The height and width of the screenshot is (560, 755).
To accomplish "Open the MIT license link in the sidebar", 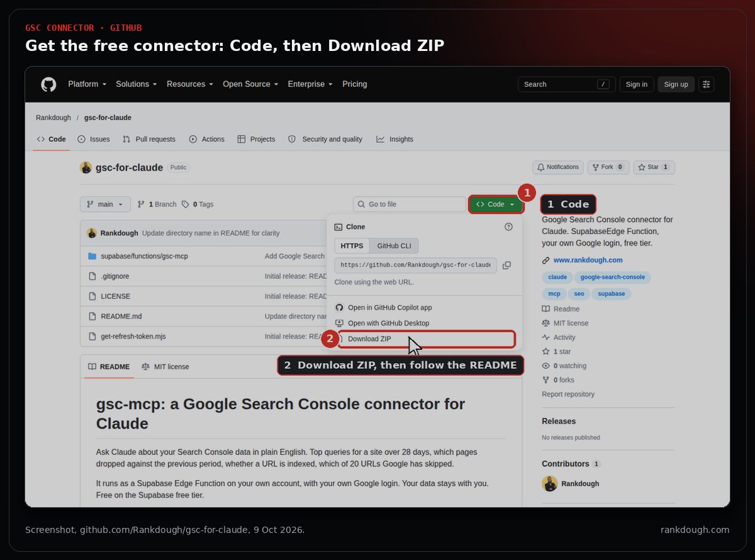I will point(565,323).
